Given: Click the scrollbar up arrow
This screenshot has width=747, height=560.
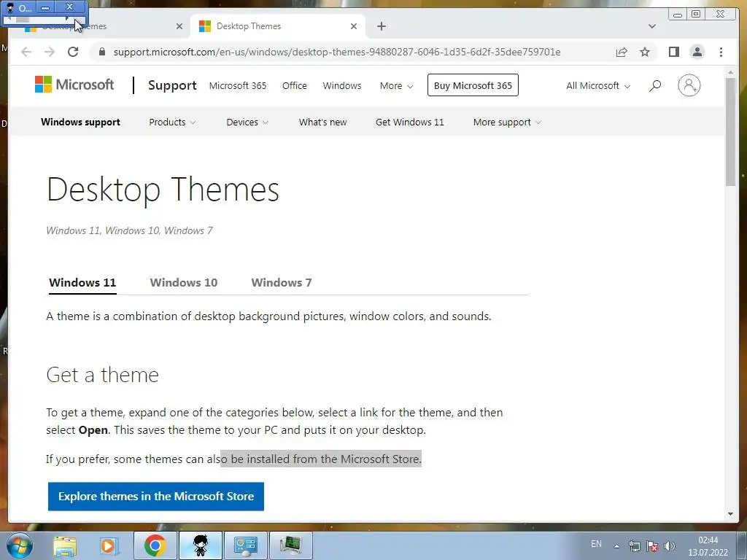Looking at the screenshot, I should 730,72.
